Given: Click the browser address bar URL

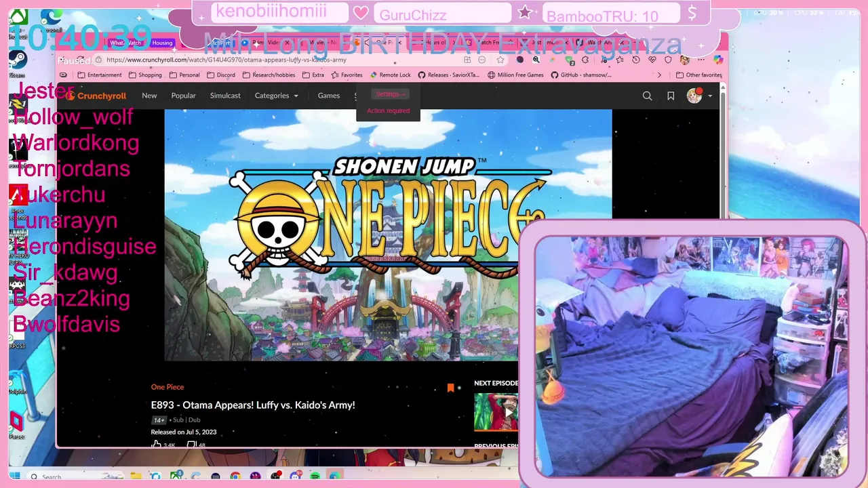Looking at the screenshot, I should coord(226,60).
